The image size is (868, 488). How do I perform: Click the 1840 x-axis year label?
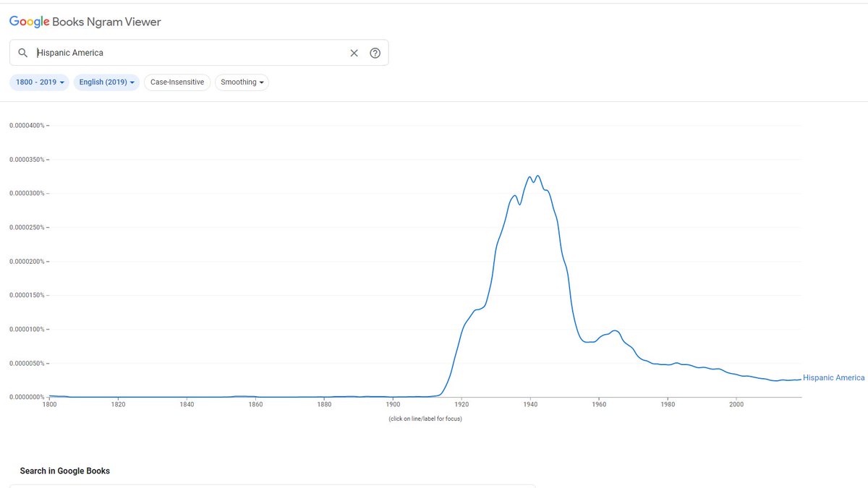(x=187, y=405)
